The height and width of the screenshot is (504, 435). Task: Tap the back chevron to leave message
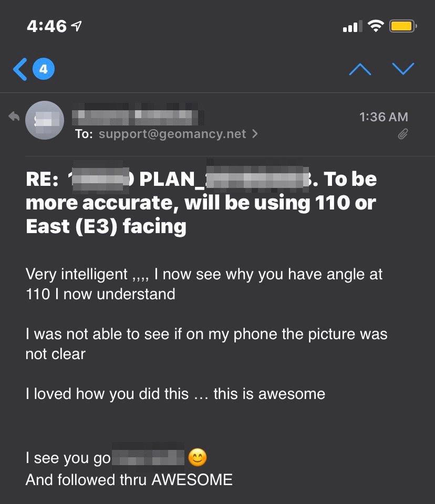[20, 69]
